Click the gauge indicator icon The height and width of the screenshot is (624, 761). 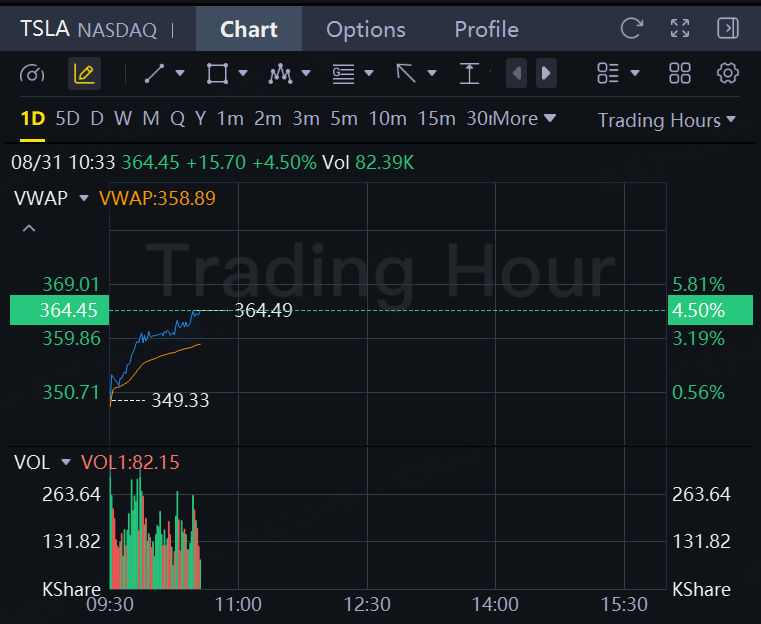pos(32,74)
